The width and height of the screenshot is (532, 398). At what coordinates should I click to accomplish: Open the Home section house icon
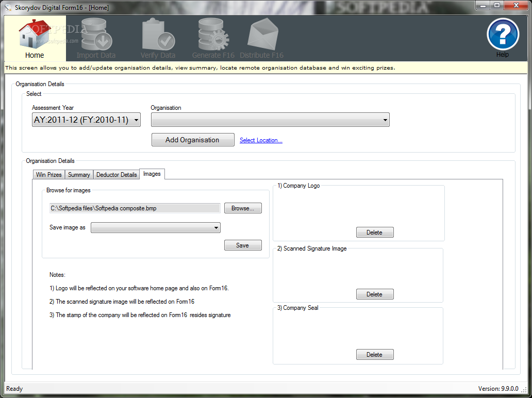(34, 35)
